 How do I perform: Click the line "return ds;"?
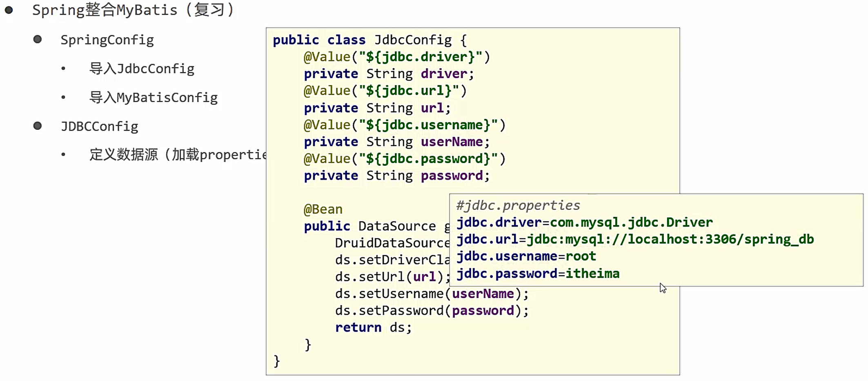coord(373,328)
